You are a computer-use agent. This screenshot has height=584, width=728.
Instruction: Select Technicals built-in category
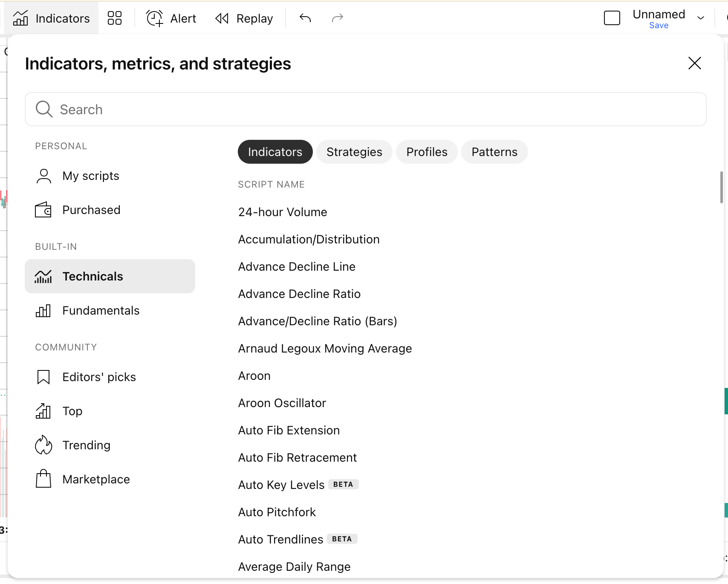coord(110,276)
